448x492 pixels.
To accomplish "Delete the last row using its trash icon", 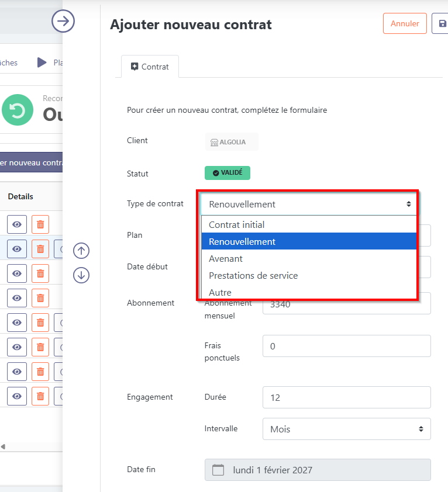I will coord(40,396).
